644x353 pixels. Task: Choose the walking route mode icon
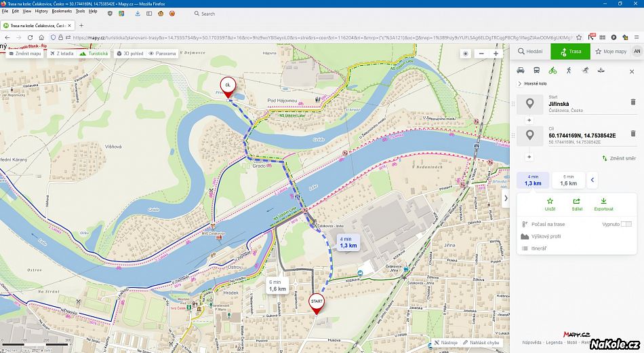(x=568, y=71)
